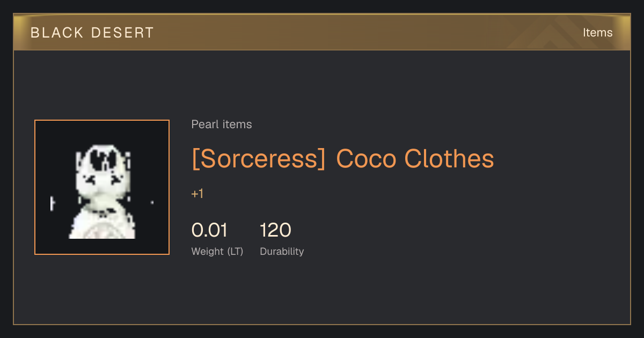The width and height of the screenshot is (644, 338).
Task: Click the Pearl items category label
Action: 222,124
